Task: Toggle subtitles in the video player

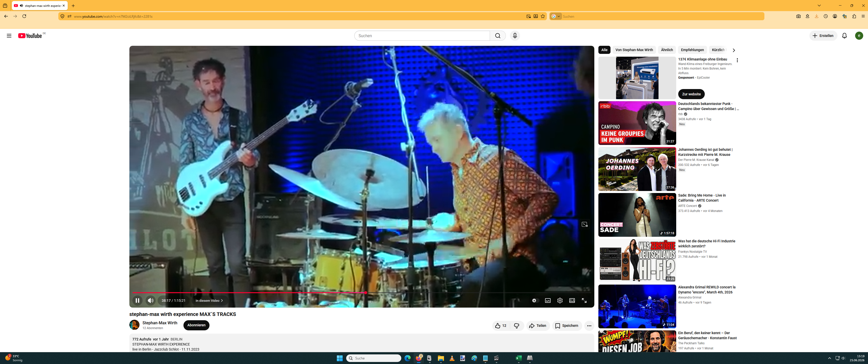Action: click(548, 300)
